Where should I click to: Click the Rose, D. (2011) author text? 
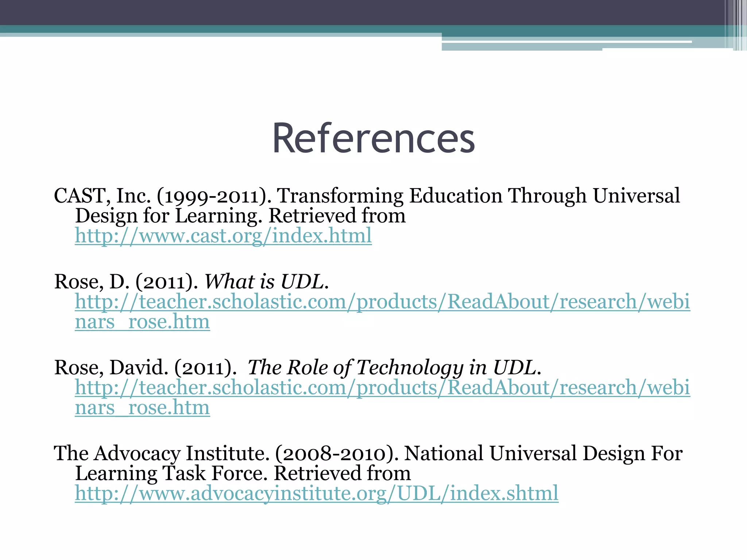[x=126, y=282]
